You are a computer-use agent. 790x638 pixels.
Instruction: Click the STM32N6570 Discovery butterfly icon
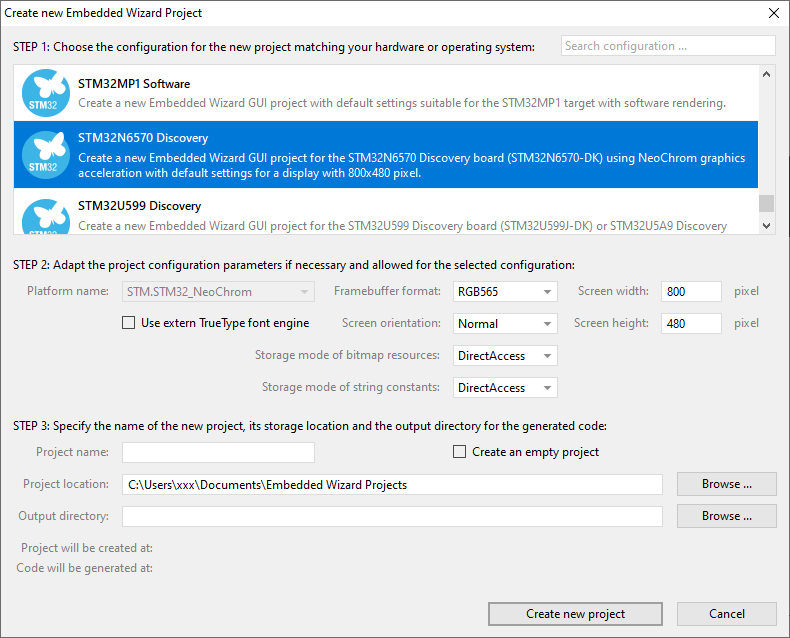point(44,154)
